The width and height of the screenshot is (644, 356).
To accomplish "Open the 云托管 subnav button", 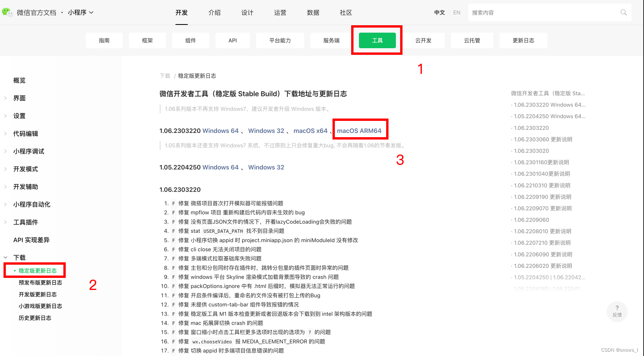I will pos(472,40).
